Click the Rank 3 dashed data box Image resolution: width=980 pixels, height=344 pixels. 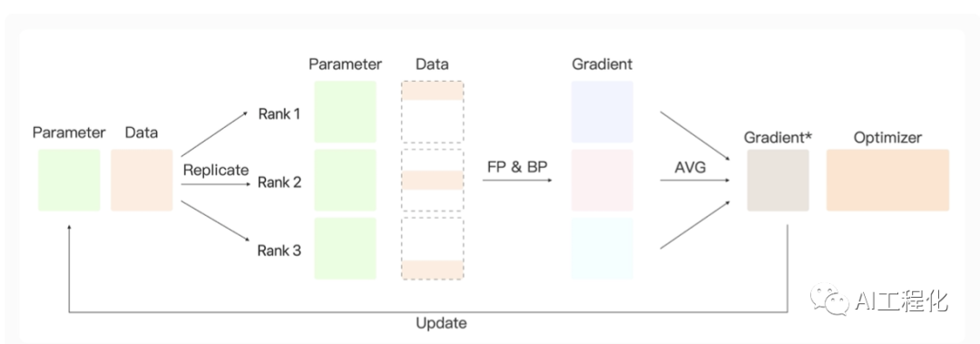[432, 249]
